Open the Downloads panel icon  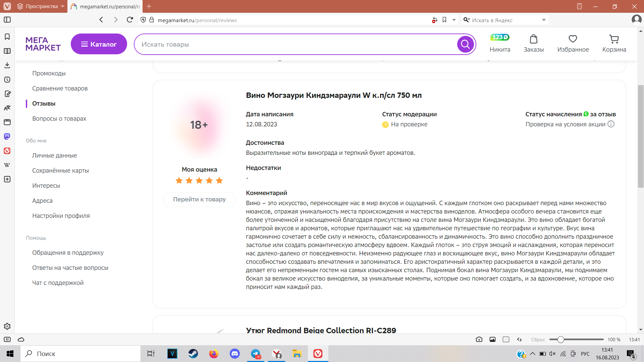(7, 65)
